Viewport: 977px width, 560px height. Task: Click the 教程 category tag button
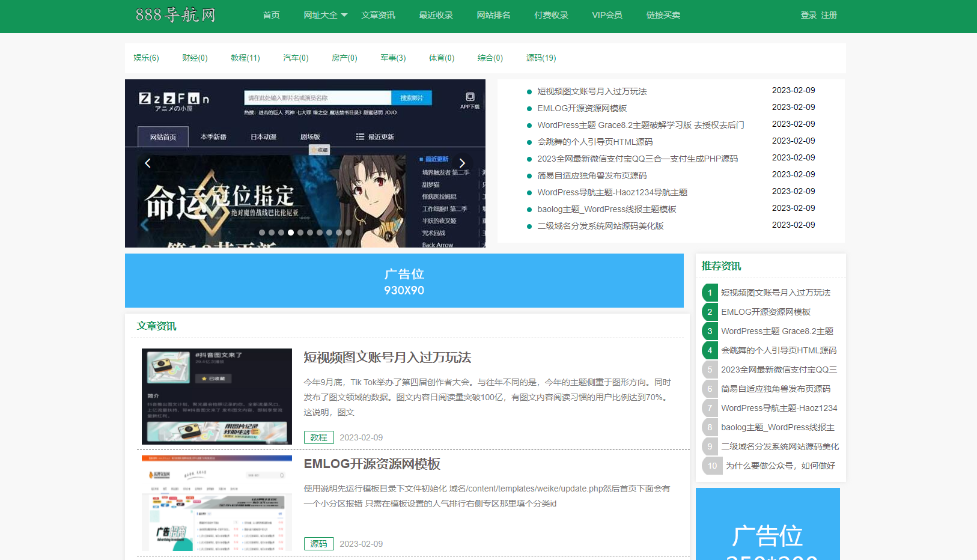coord(318,437)
